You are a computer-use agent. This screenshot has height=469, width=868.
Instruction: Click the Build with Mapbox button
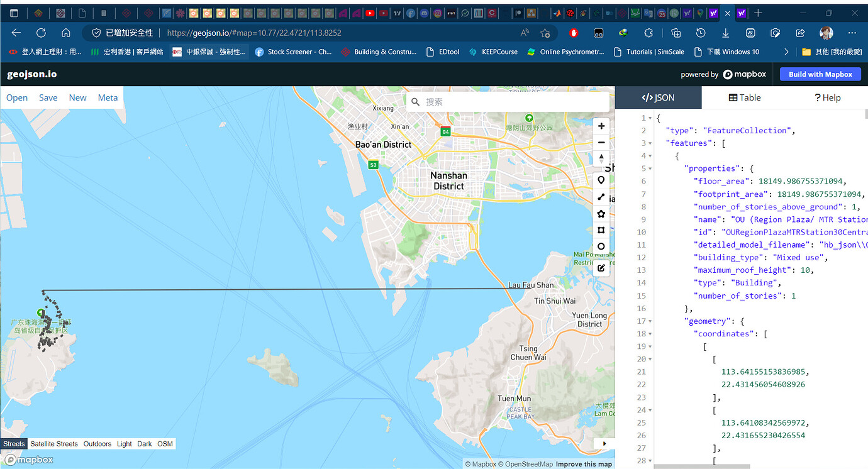(820, 74)
